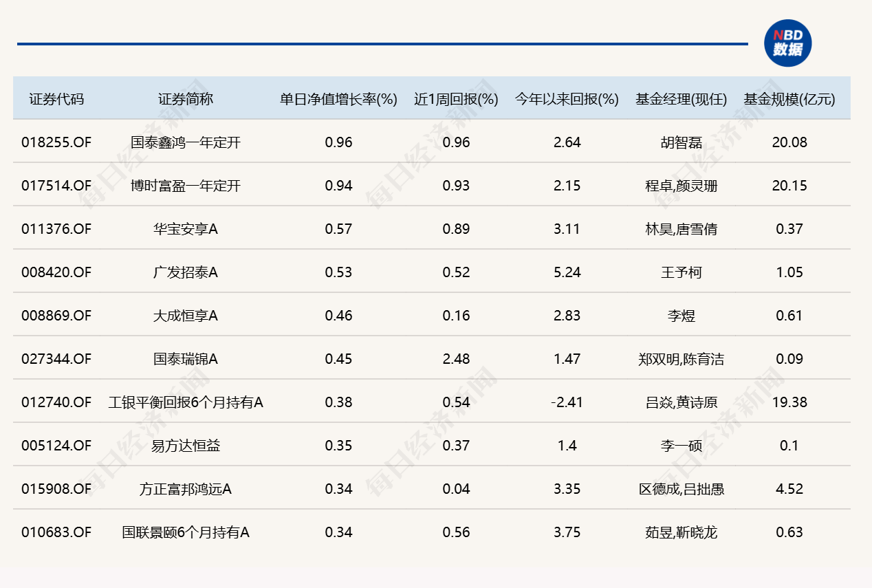
Task: Select fund code 005124.OF
Action: click(56, 446)
